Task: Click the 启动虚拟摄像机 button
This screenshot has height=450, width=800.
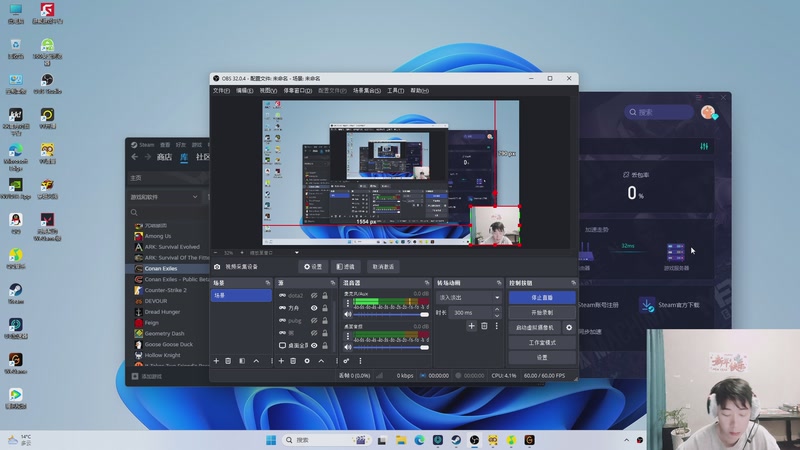Action: pos(535,328)
